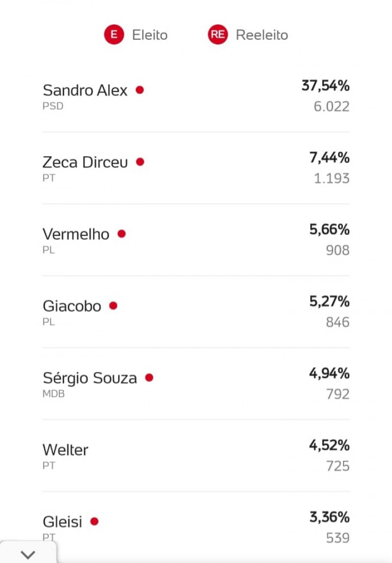The height and width of the screenshot is (563, 392).
Task: Click the red dot next to Giacobo
Action: [113, 306]
